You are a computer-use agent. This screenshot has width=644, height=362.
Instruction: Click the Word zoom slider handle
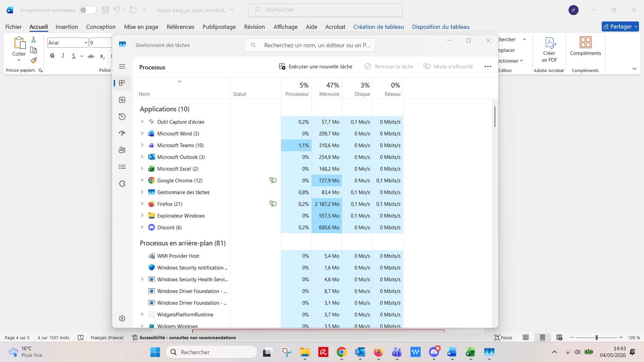pos(596,338)
